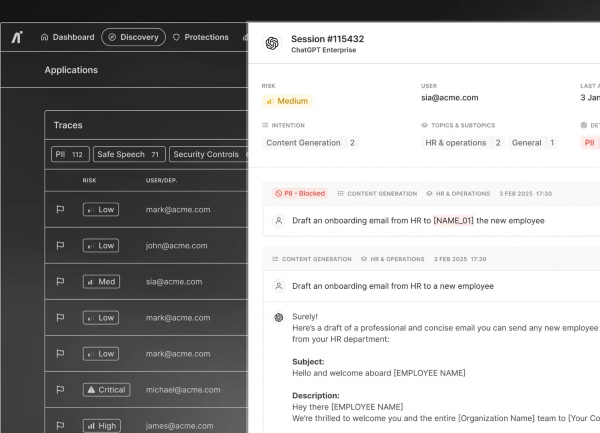Viewport: 600px width, 433px height.
Task: Select the Safe Speech 71 filter chip
Action: (129, 154)
